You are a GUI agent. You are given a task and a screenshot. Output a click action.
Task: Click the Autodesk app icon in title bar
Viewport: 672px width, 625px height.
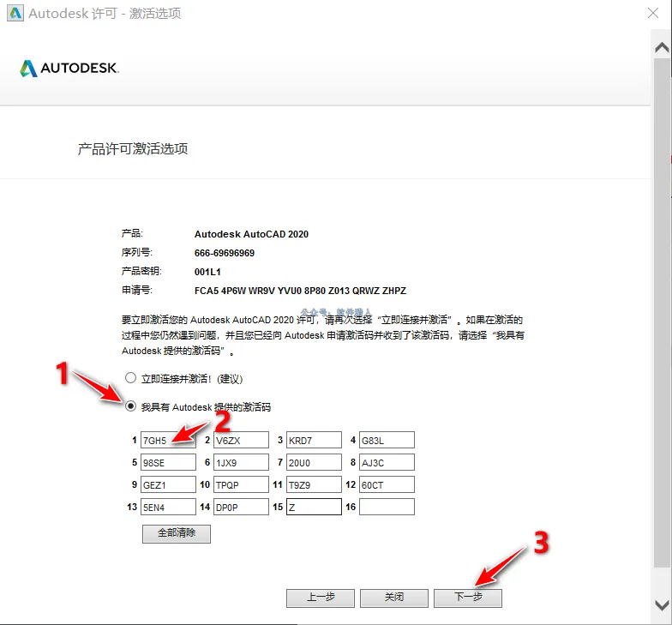(15, 14)
